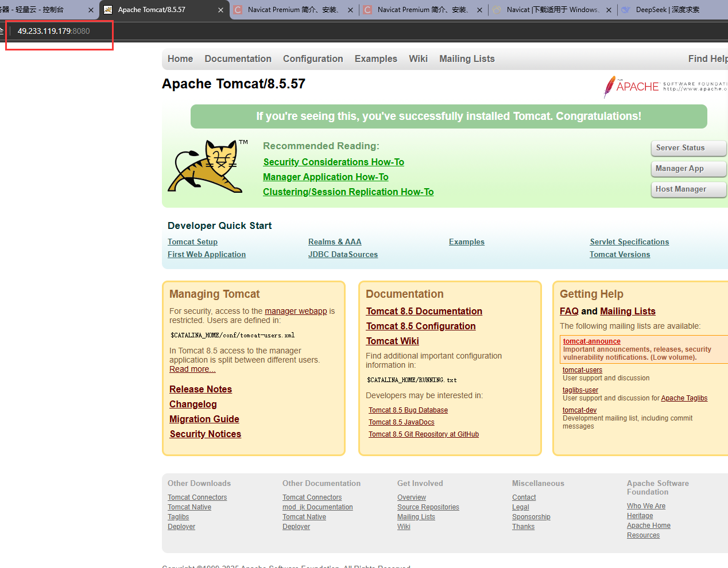
Task: Open Taglibs link under Other Downloads
Action: point(178,517)
